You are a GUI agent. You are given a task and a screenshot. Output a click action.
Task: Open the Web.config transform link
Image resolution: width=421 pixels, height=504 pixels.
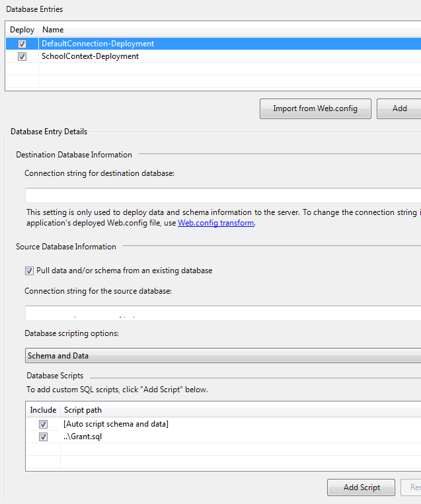[215, 223]
